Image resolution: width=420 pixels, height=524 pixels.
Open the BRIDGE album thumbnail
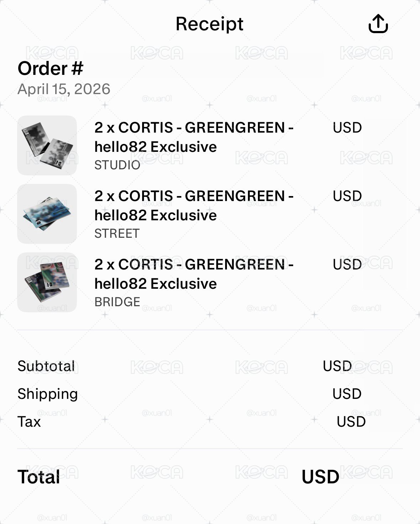tap(47, 282)
